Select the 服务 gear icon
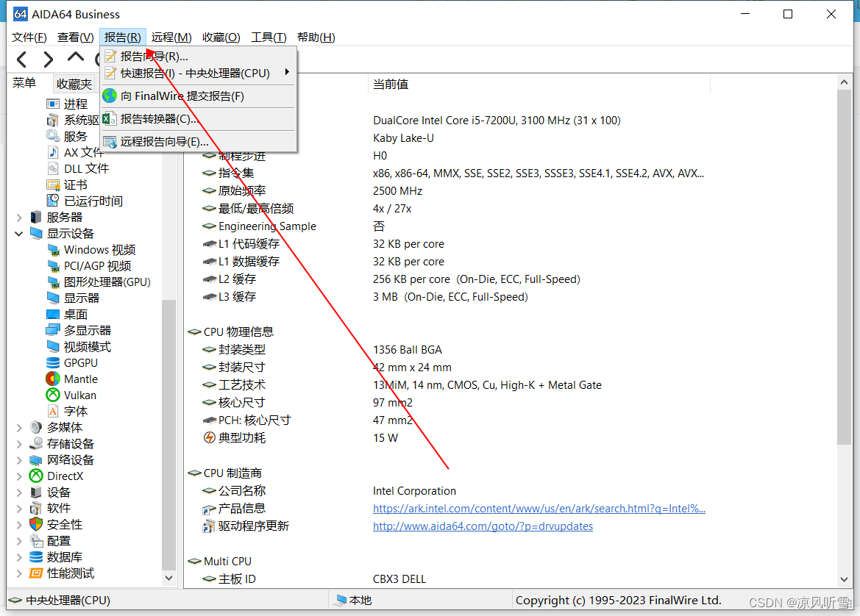 [x=53, y=136]
